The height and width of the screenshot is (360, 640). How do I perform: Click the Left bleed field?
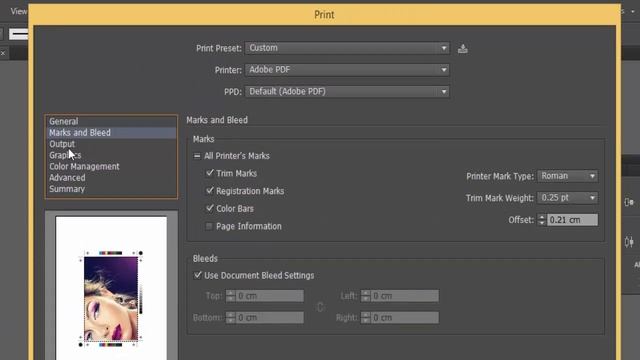404,296
